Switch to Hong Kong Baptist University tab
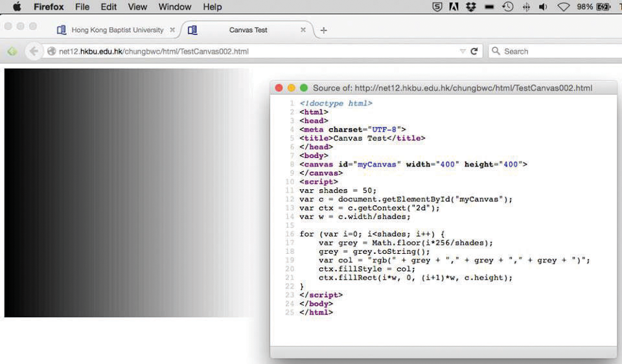Screen dimensions: 622x364 point(117,30)
